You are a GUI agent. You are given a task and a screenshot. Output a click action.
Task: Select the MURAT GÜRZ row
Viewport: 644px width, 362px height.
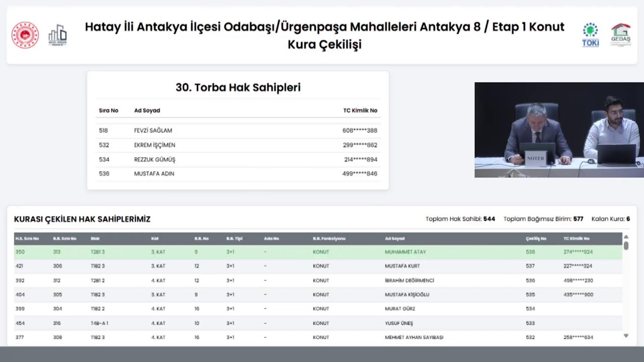(318, 309)
